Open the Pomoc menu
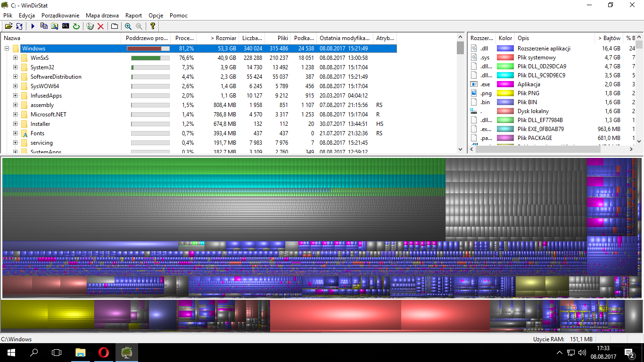The image size is (644, 362). (179, 16)
